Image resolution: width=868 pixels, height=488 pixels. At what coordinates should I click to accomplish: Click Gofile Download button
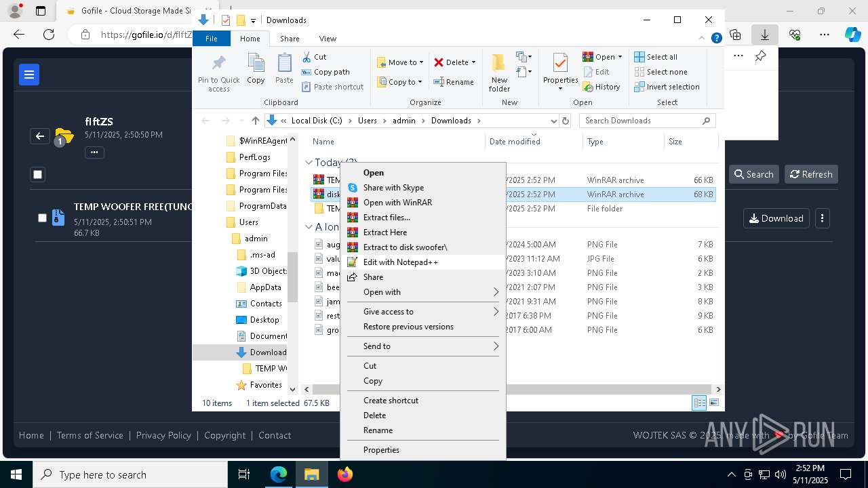pyautogui.click(x=776, y=218)
